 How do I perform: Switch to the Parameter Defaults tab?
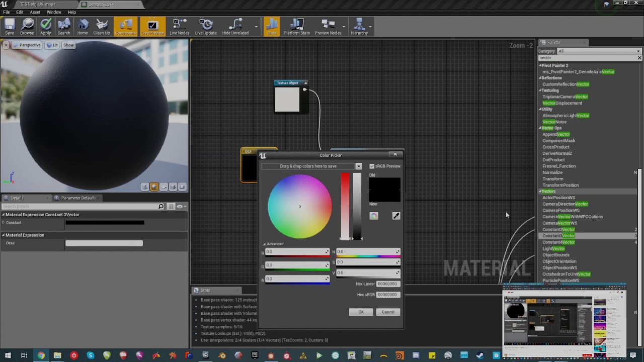click(x=78, y=198)
